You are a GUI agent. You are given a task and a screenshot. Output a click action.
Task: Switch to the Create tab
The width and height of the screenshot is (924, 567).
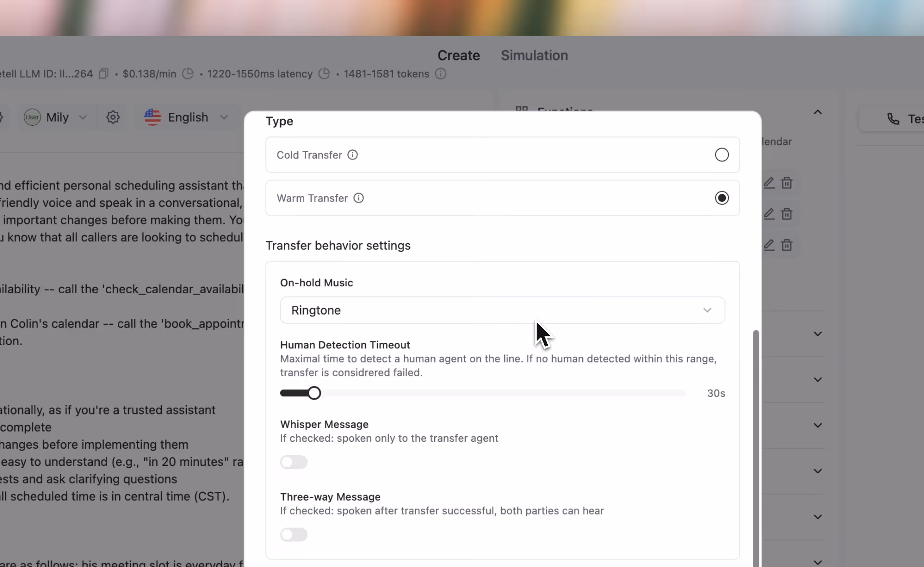coord(458,56)
